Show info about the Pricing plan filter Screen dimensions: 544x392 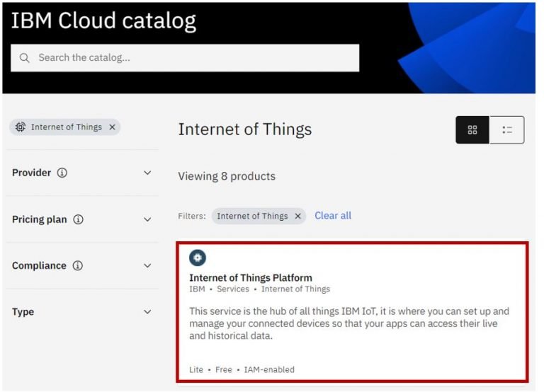(79, 219)
